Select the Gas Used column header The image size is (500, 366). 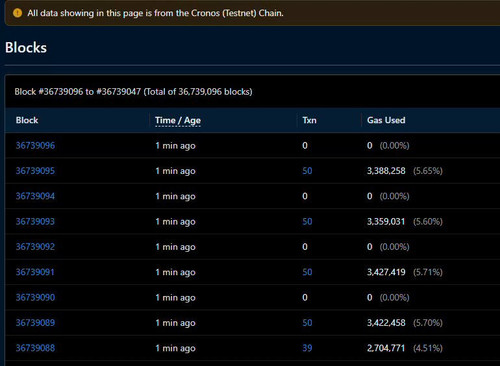[x=386, y=120]
